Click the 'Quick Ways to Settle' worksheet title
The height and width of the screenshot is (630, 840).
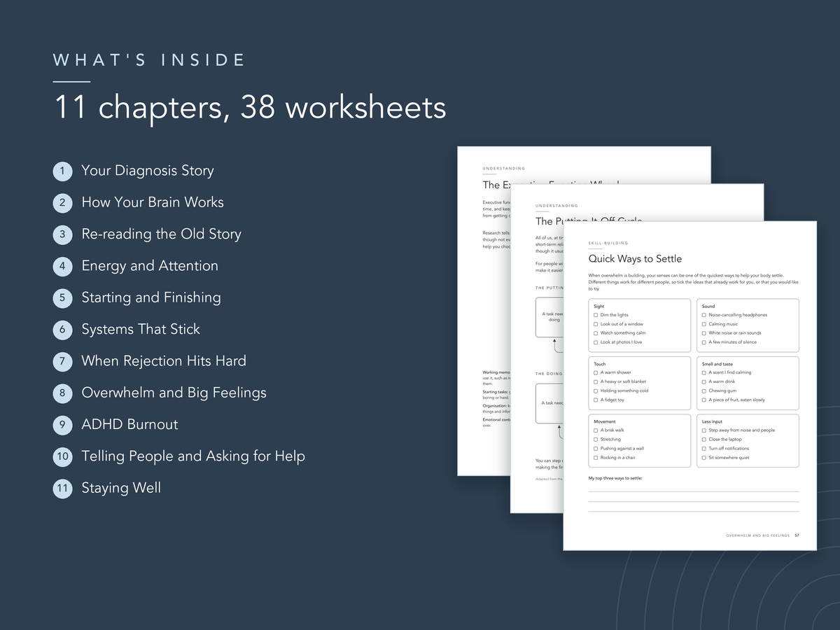point(635,259)
